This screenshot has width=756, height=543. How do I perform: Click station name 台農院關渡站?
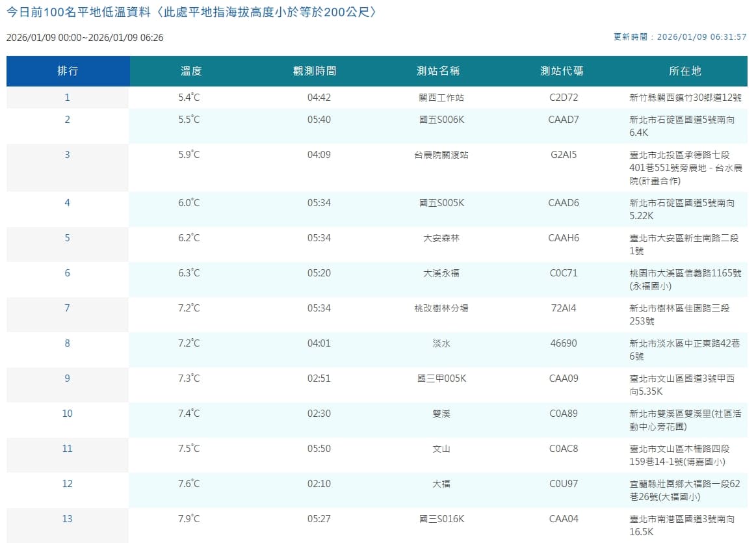[x=441, y=155]
